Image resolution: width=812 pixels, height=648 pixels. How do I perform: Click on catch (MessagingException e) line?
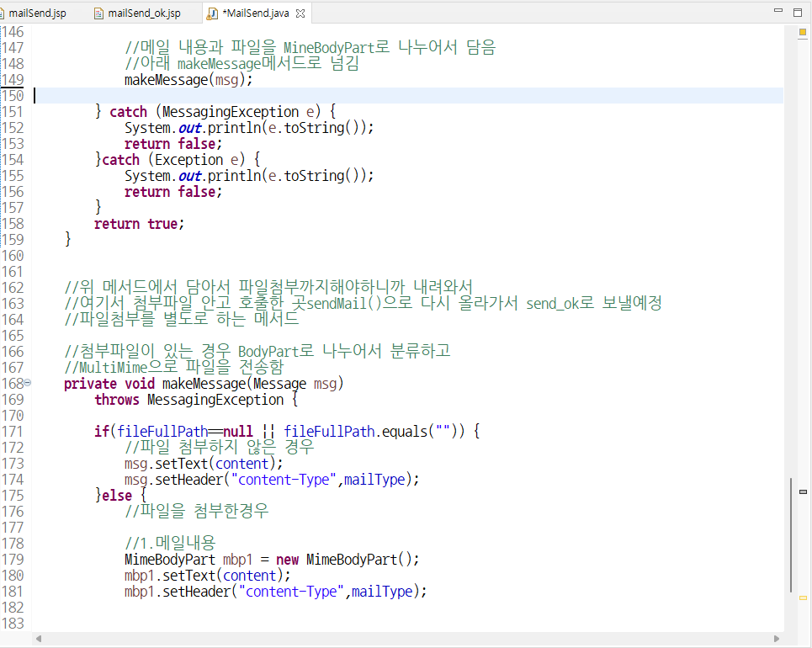(215, 112)
